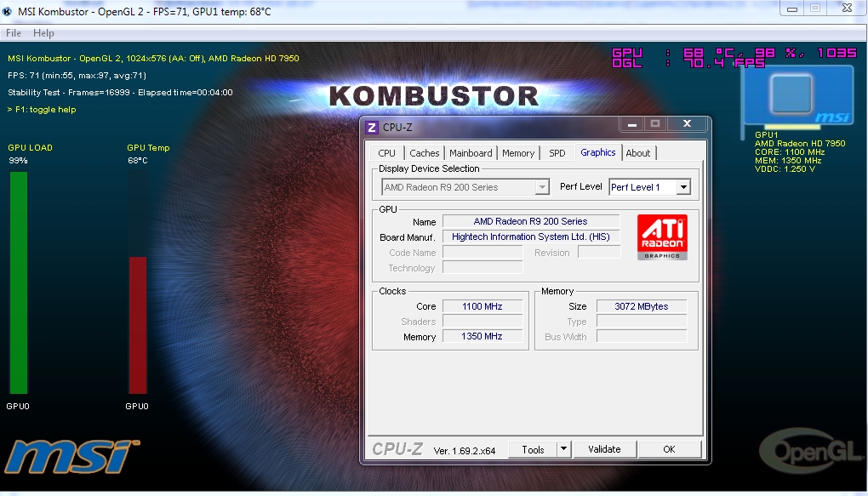
Task: Click the OK button in CPU-Z
Action: pyautogui.click(x=669, y=449)
